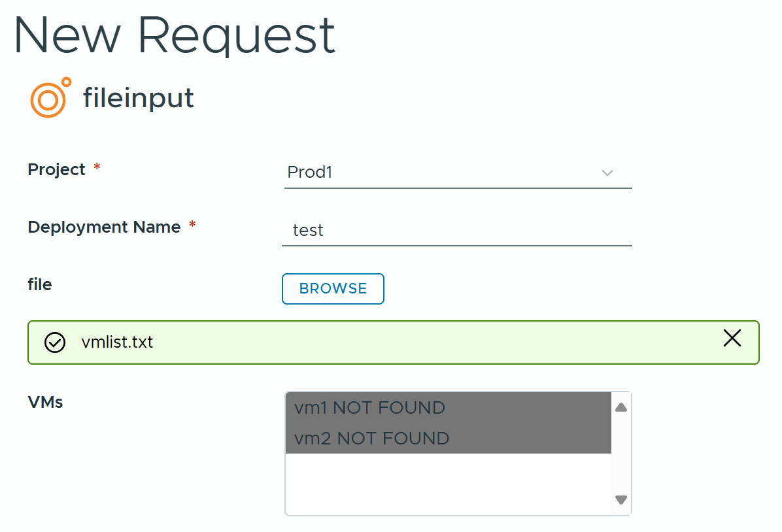Screen dimensions: 782x532
Task: Remove the vmlist.txt uploaded file
Action: [732, 338]
